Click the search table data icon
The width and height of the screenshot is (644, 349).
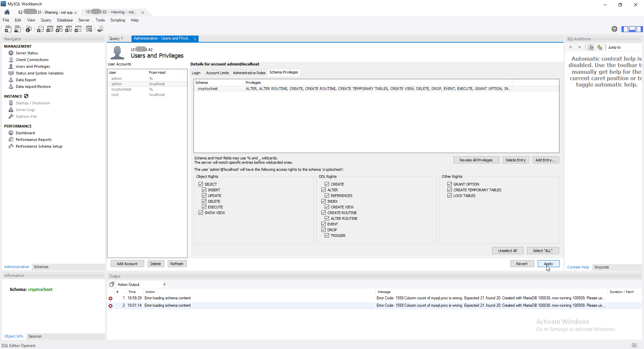(x=89, y=29)
